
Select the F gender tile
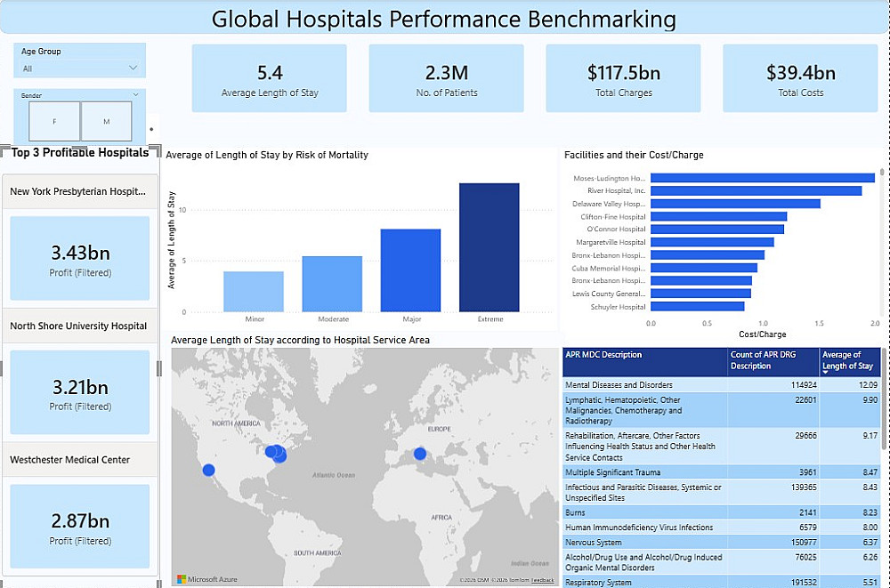[54, 122]
